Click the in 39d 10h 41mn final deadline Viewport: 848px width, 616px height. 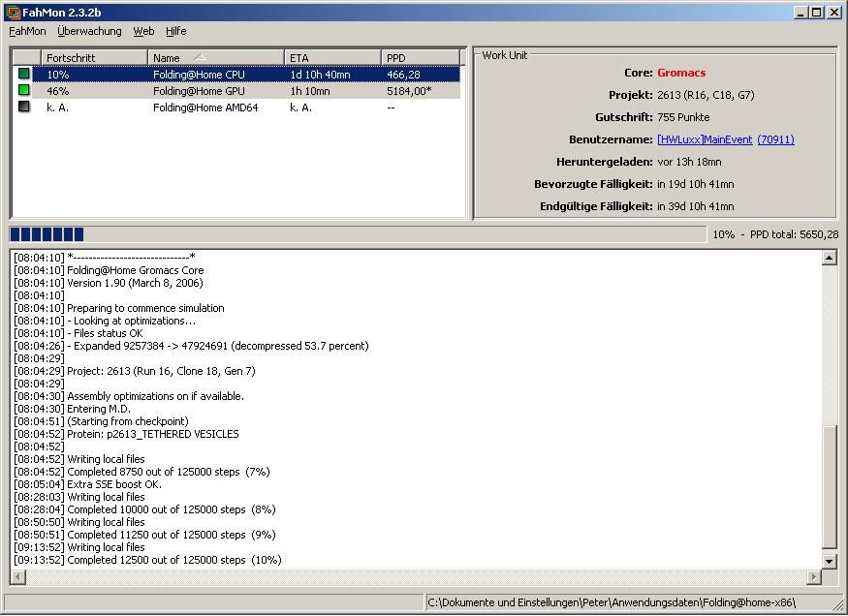696,206
